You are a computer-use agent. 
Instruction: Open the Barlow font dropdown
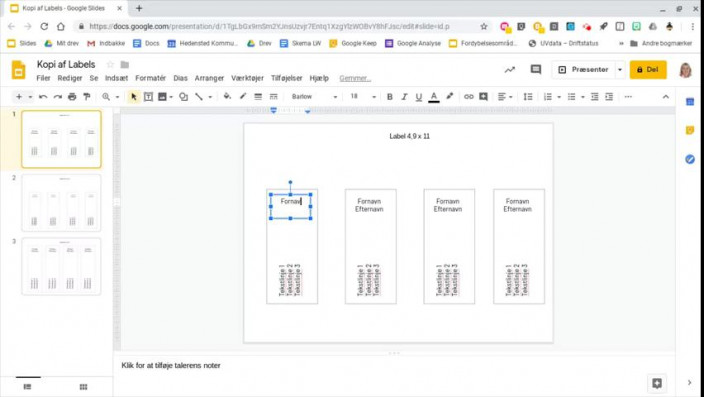[314, 97]
